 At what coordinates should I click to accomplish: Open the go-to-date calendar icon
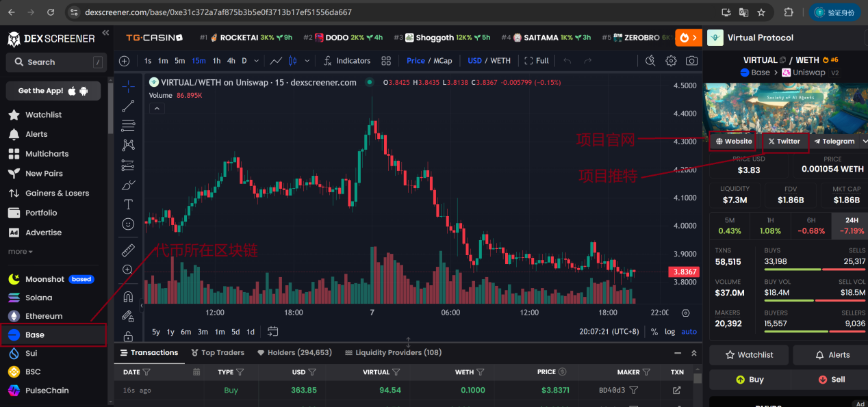[272, 332]
